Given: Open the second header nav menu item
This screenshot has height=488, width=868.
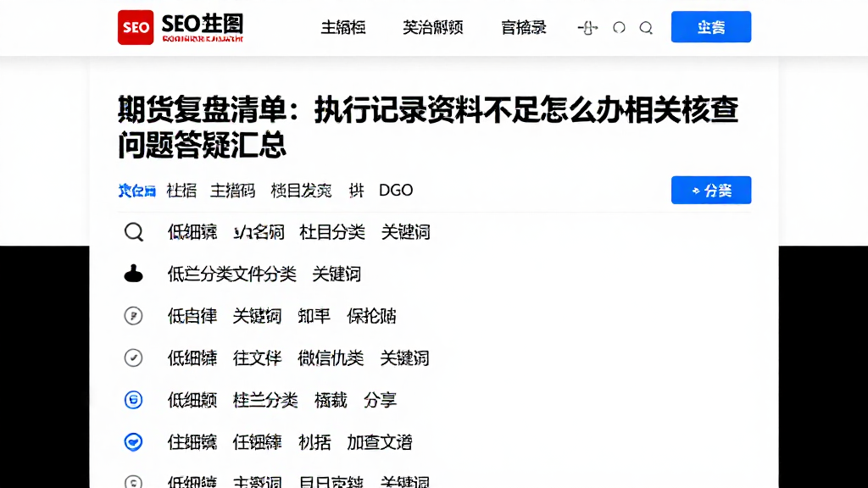Looking at the screenshot, I should tap(433, 27).
